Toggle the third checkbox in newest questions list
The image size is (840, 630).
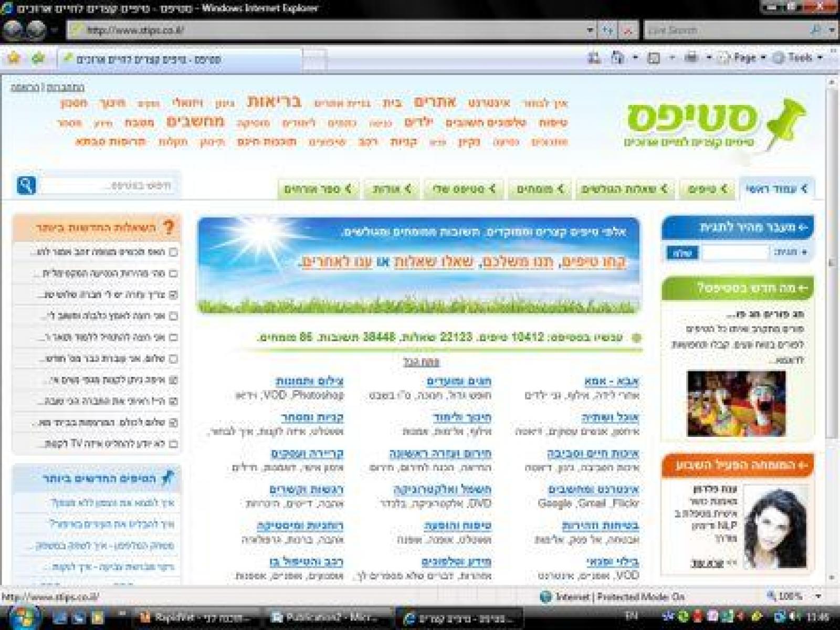click(173, 295)
